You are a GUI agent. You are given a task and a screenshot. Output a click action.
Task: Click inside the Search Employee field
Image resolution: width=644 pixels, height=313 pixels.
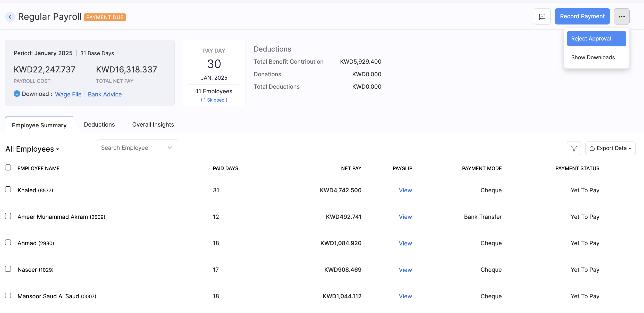point(129,148)
